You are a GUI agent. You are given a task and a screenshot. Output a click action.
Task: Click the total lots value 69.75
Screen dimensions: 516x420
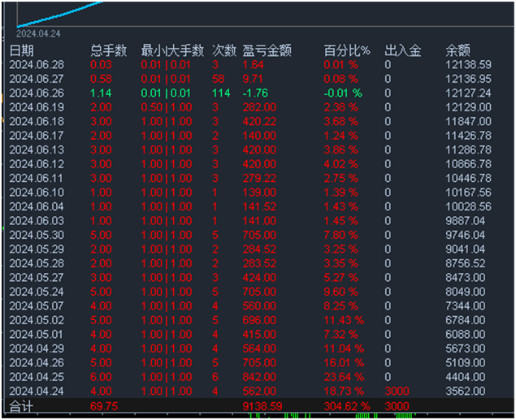pyautogui.click(x=103, y=405)
